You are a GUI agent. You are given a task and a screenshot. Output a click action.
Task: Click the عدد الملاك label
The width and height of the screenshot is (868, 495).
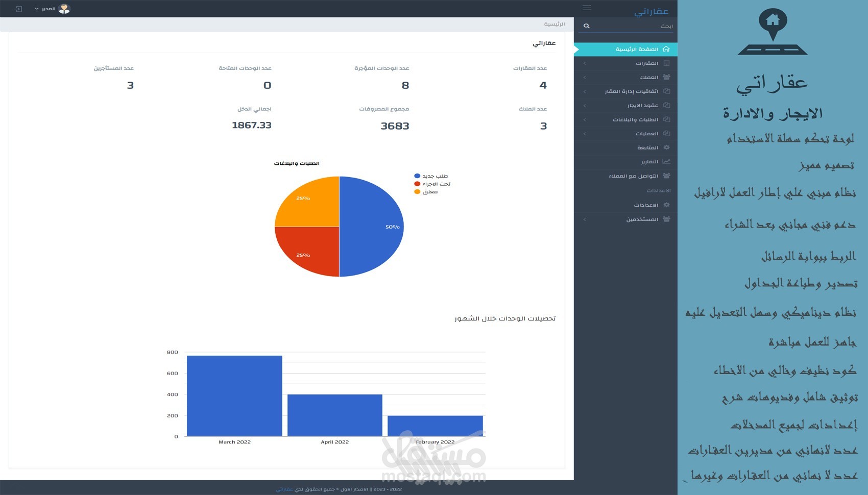[x=533, y=109]
